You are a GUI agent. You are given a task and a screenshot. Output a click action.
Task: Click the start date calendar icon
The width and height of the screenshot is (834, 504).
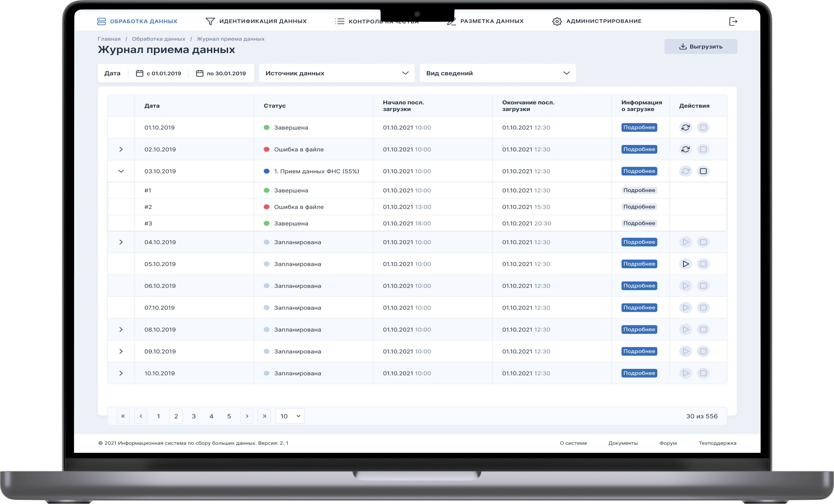[140, 73]
